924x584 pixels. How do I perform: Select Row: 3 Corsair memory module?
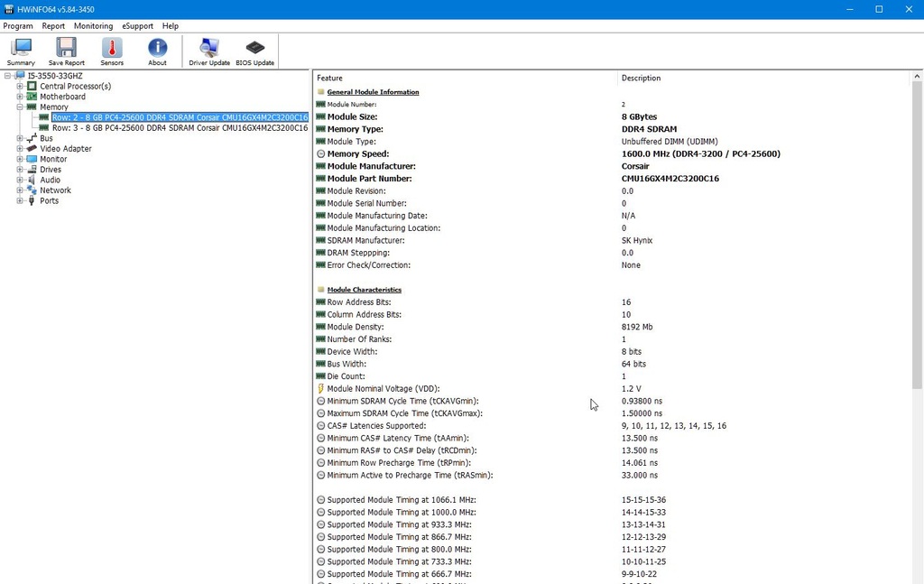180,128
